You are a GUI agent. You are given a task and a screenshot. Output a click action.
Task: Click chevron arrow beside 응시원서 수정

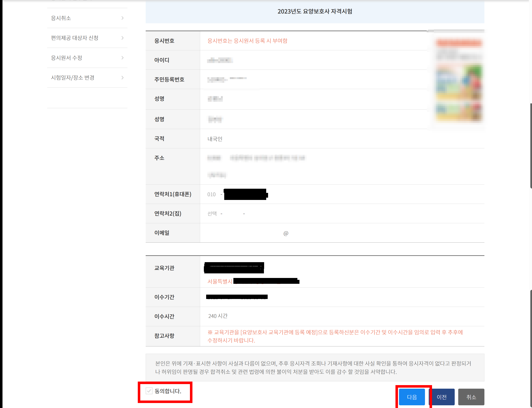click(x=123, y=58)
